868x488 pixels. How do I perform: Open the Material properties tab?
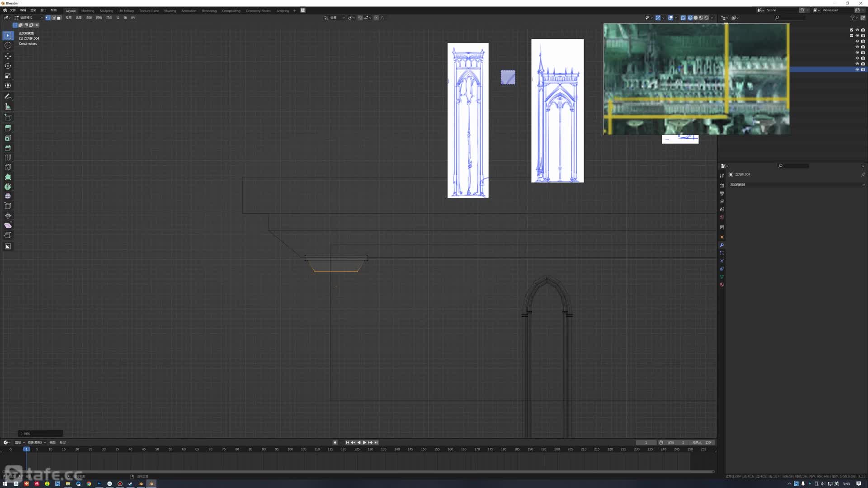pos(722,285)
